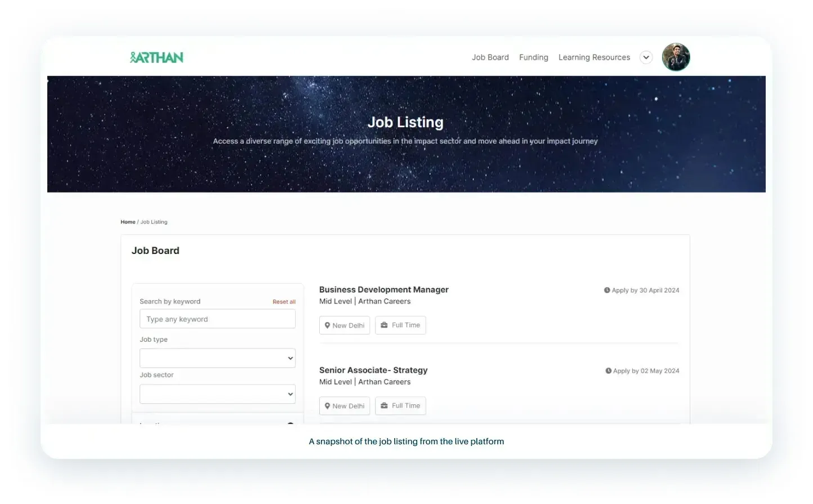This screenshot has width=813, height=504.
Task: Open the Job sector dropdown
Action: coord(217,394)
